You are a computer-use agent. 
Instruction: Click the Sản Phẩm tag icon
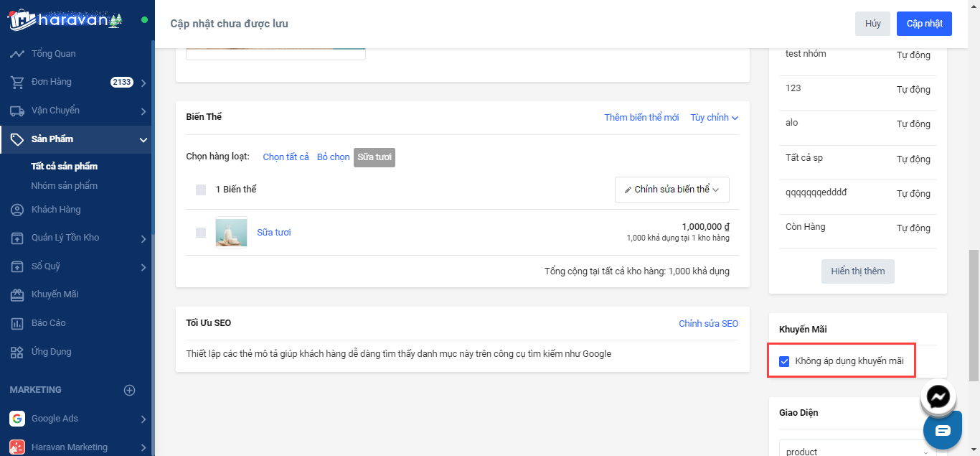click(17, 139)
